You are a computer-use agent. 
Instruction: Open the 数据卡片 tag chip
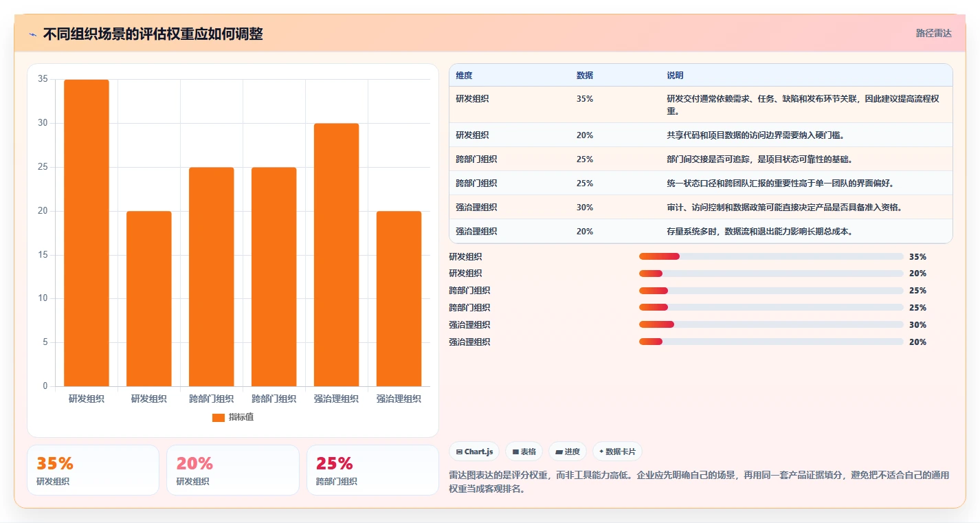[x=617, y=452]
